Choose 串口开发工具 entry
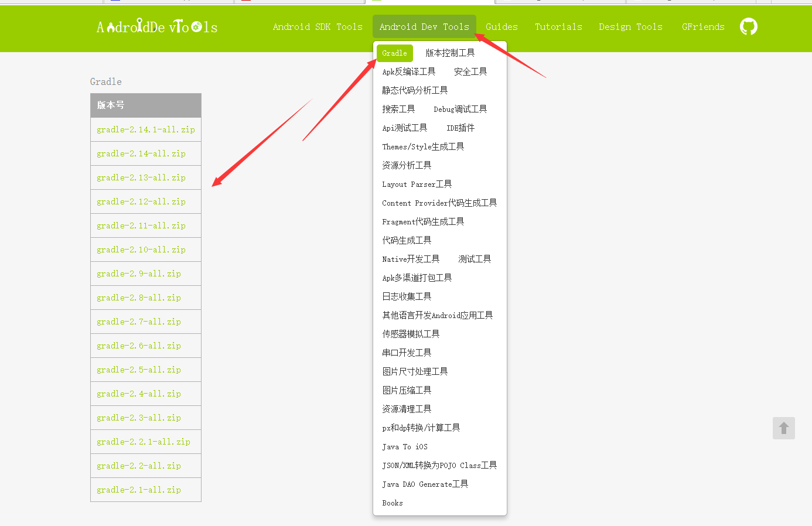This screenshot has width=812, height=526. coord(407,353)
